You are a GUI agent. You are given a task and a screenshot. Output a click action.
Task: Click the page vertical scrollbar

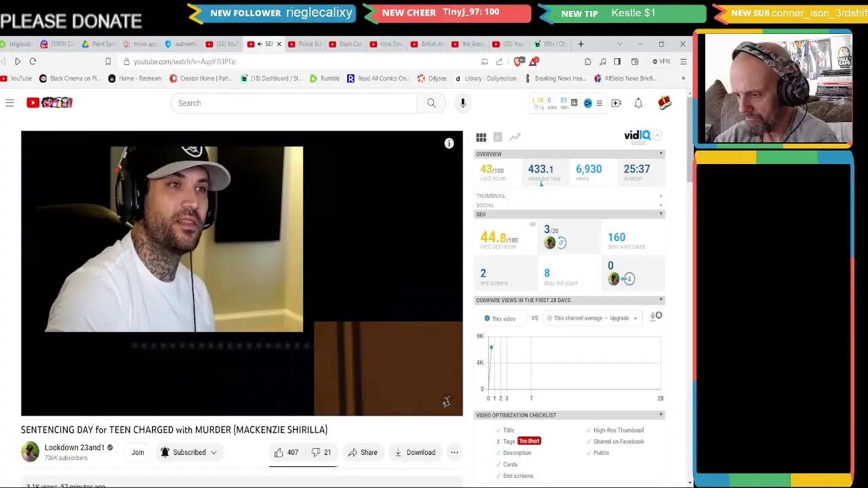[690, 139]
